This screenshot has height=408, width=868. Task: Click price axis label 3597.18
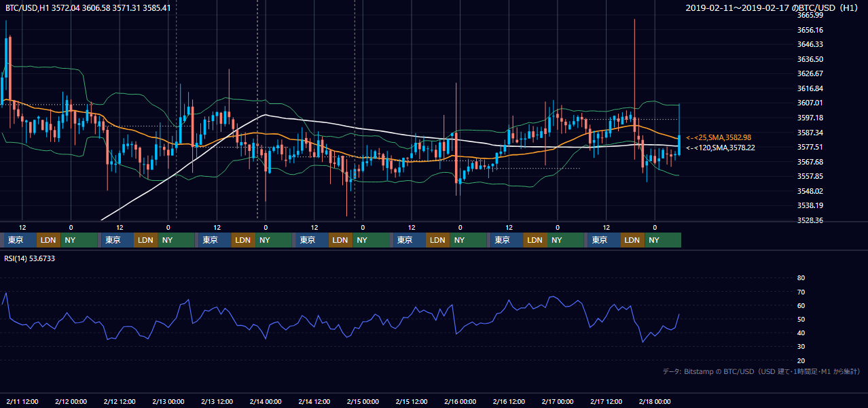810,118
